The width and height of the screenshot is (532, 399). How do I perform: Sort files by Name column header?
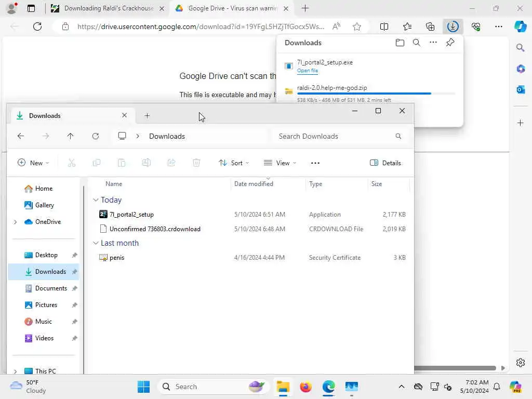coord(114,184)
